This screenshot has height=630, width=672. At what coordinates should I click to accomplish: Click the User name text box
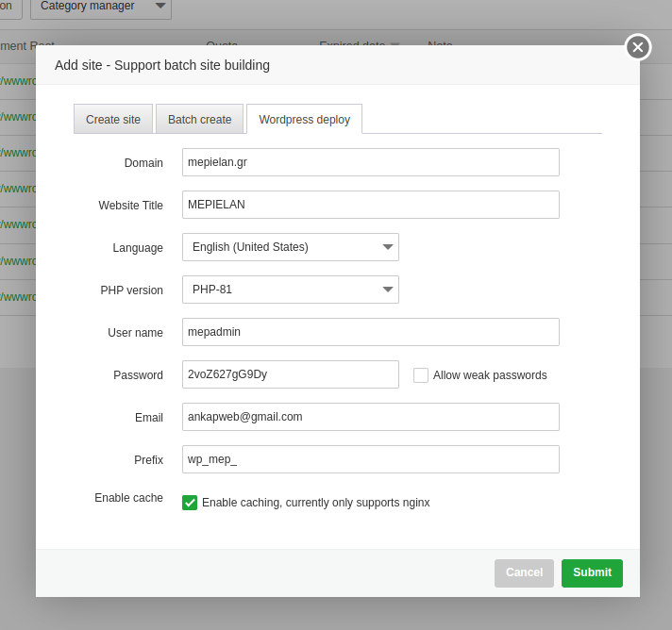pos(371,332)
